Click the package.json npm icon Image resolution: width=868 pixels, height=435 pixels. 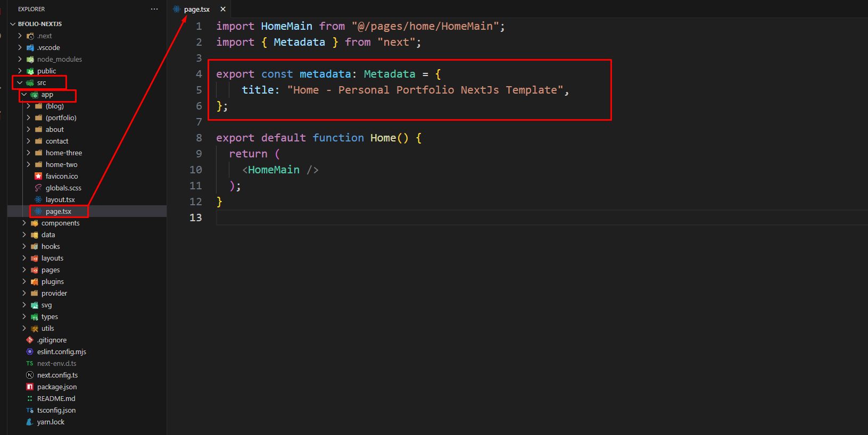click(30, 387)
